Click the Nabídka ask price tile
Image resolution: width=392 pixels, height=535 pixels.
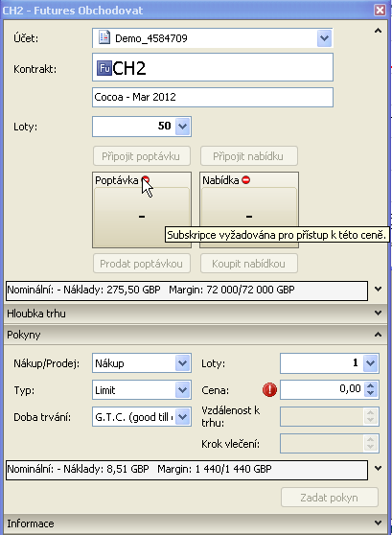coord(249,210)
